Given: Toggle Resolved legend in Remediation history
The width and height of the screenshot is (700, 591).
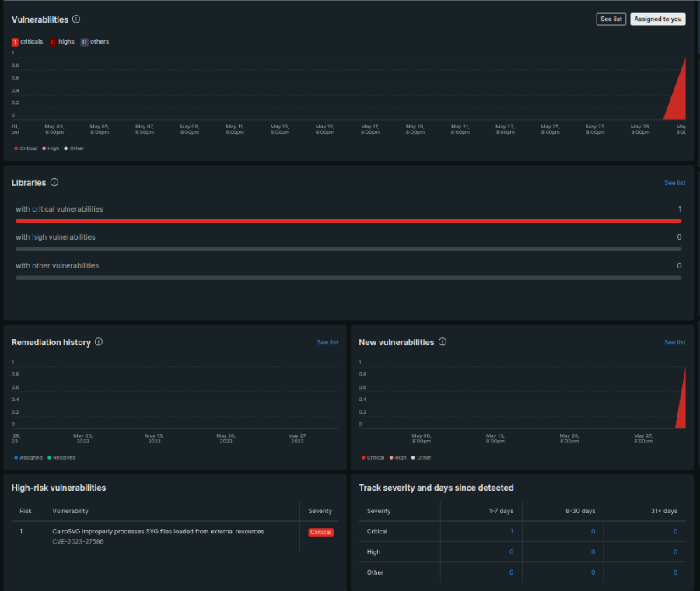Looking at the screenshot, I should point(61,458).
